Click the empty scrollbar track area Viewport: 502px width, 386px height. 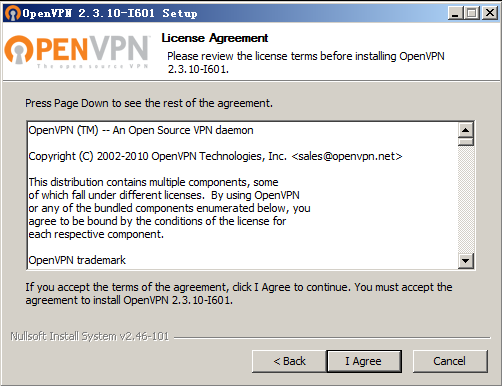point(466,199)
